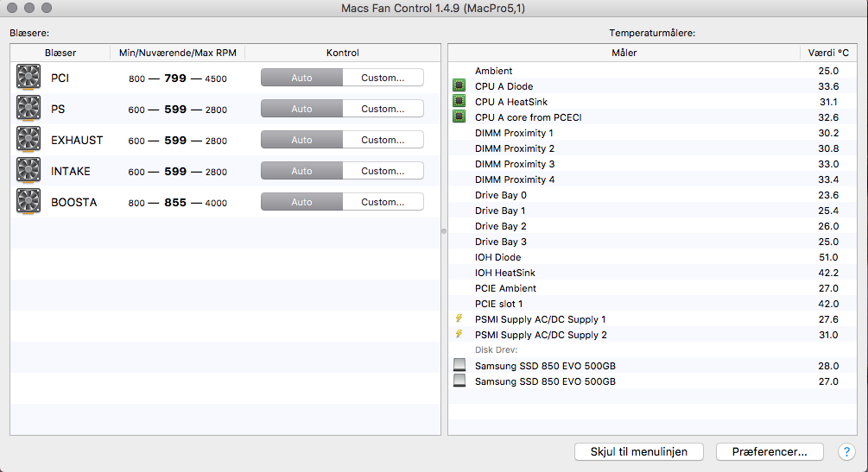Viewport: 868px width, 472px height.
Task: Select the Drive Bay 2 row
Action: (x=652, y=226)
